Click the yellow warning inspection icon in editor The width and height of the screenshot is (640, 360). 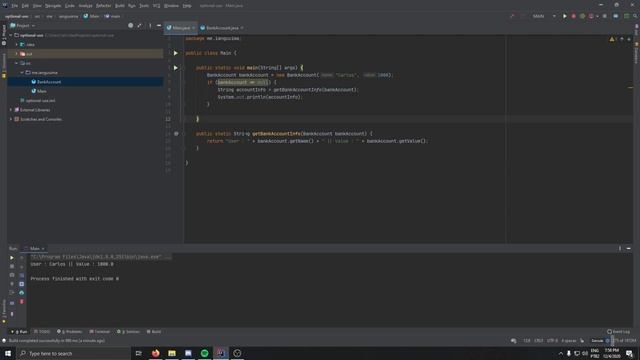tap(612, 39)
